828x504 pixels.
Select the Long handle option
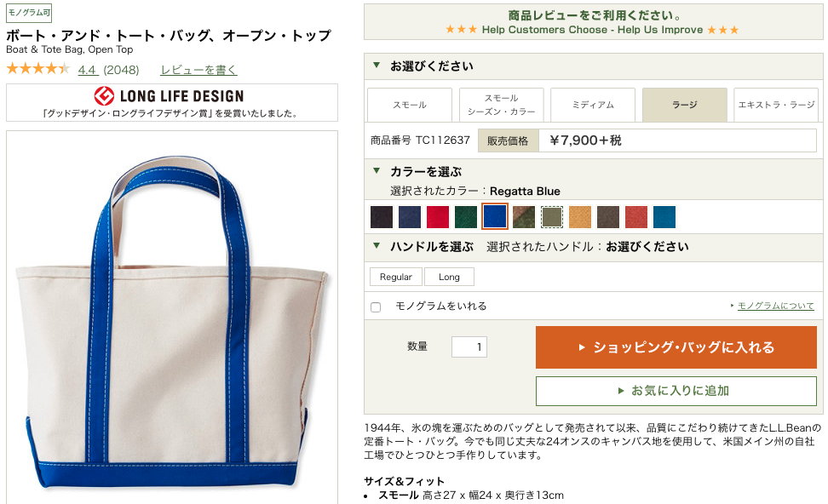[x=449, y=277]
